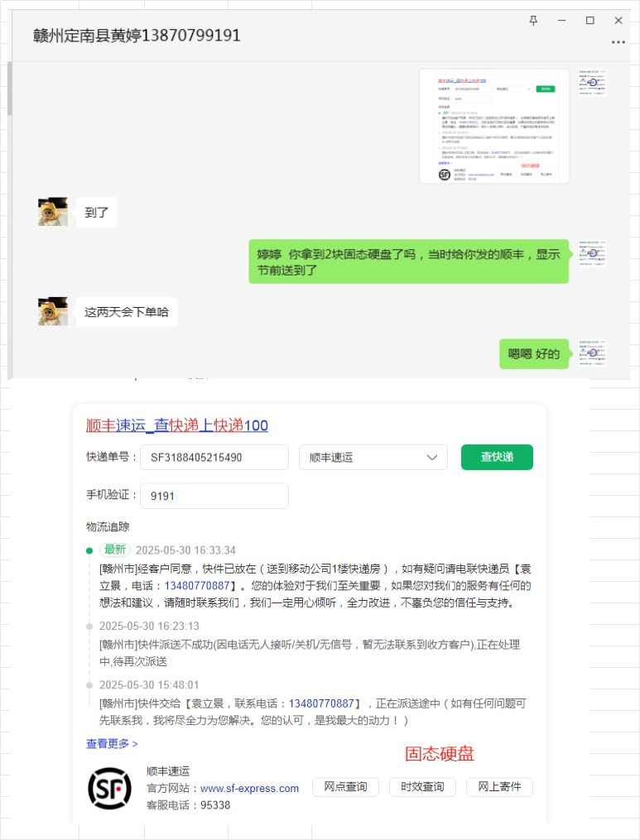640x840 pixels.
Task: Click contact avatar beside '到了' message
Action: [x=53, y=212]
